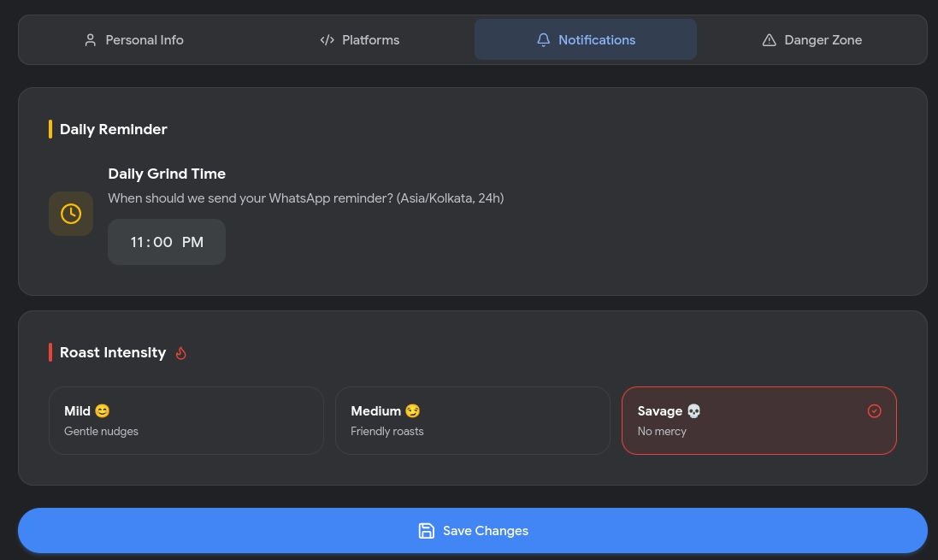
Task: Select the Medium intensity option
Action: point(473,420)
